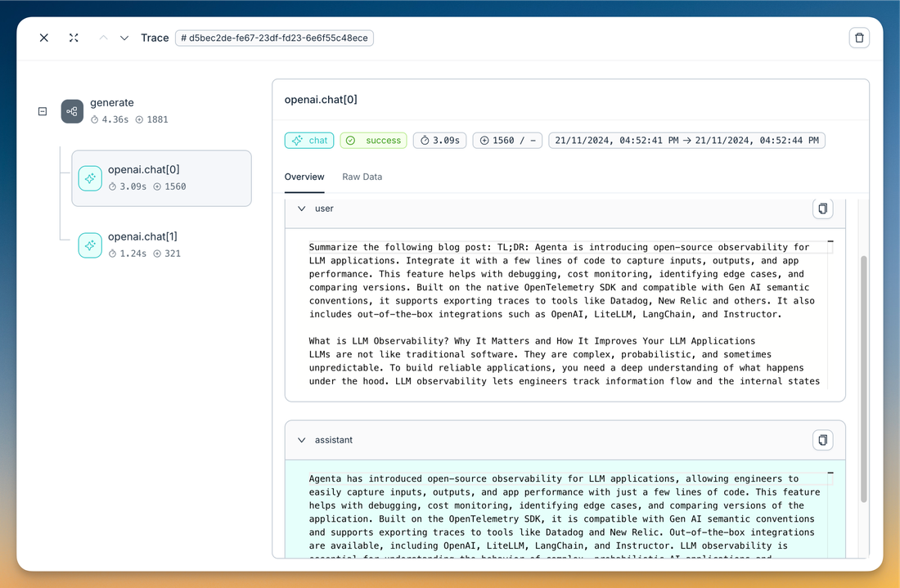Click the openai.chat[1] 321 tokens value
Screen dimensions: 900x588
(x=167, y=254)
